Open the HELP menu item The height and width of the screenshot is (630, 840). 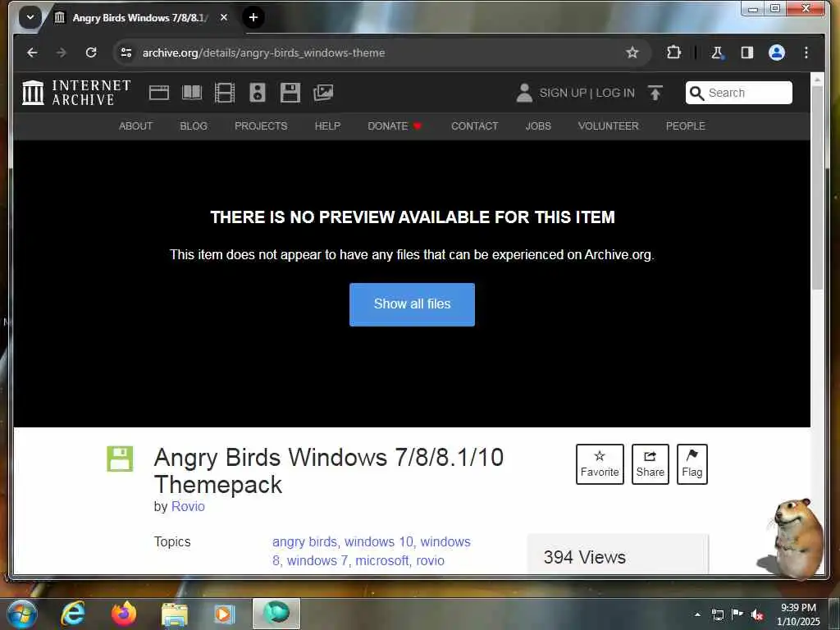point(327,126)
